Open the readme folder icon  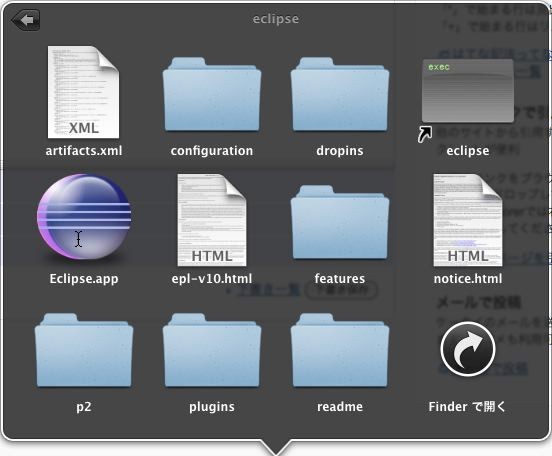[x=340, y=350]
